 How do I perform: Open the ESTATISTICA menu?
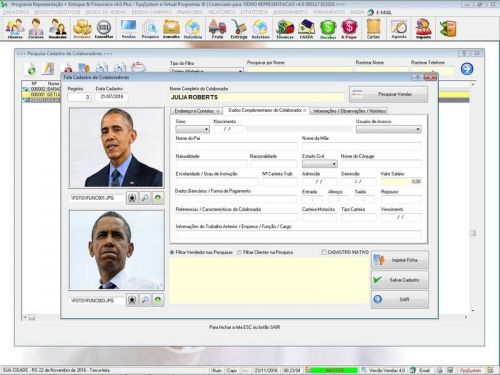[x=254, y=12]
